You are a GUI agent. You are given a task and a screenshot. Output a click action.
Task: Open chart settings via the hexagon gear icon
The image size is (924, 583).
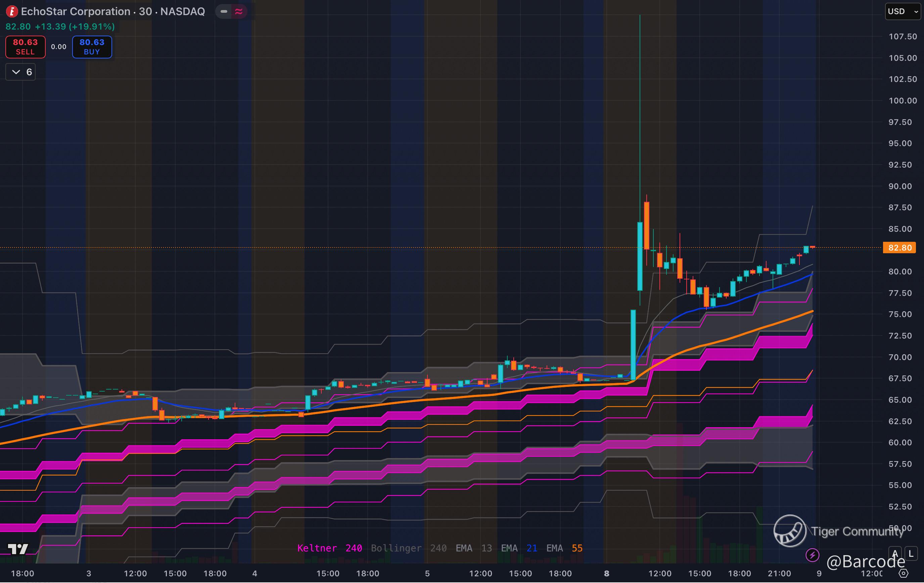coord(904,573)
